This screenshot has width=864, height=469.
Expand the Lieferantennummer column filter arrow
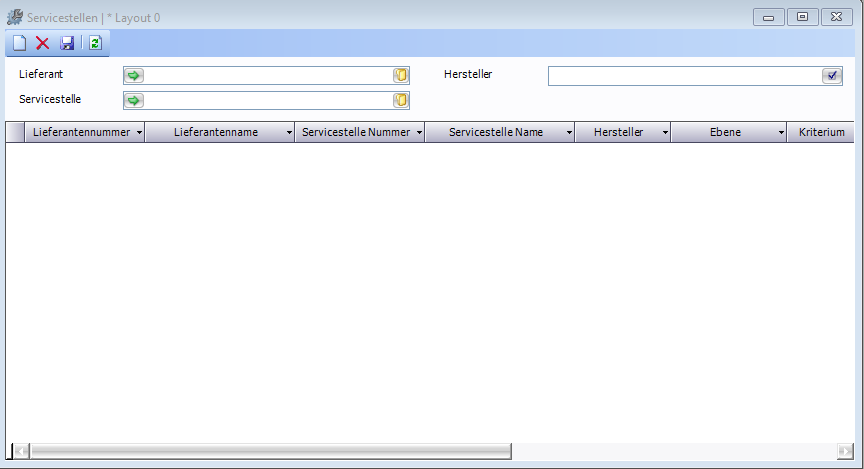click(x=139, y=133)
